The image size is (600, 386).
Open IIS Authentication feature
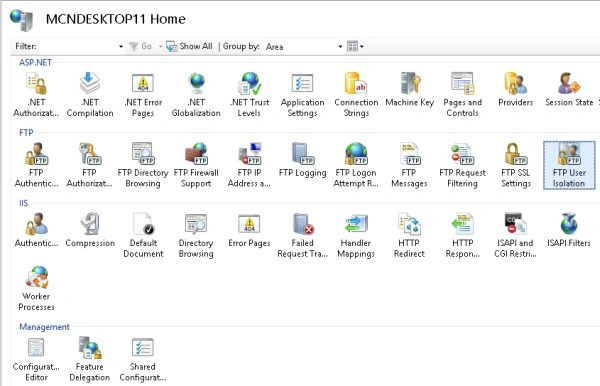click(x=36, y=230)
